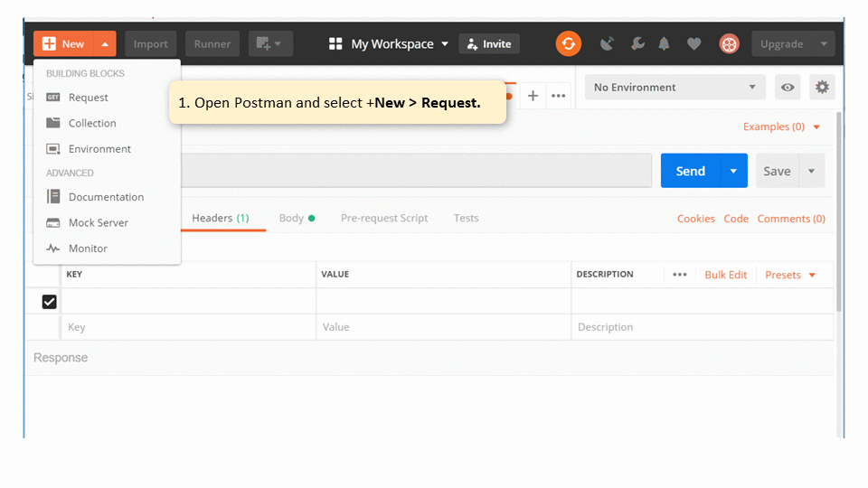The height and width of the screenshot is (488, 868).
Task: Select Environment in the New menu
Action: 107,149
